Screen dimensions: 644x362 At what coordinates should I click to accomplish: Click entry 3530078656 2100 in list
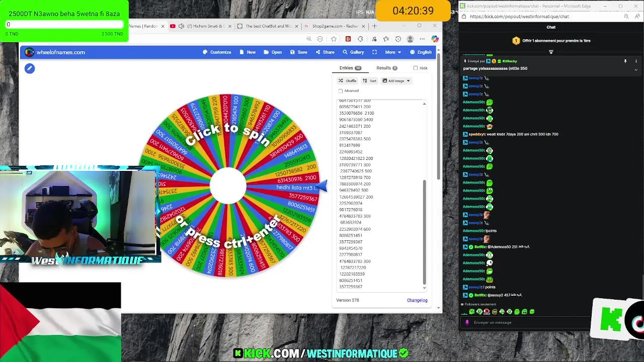tap(356, 113)
